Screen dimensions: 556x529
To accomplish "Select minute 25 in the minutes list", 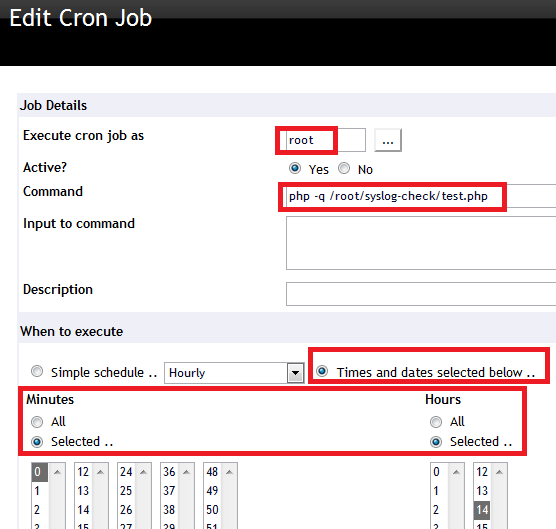I will [126, 491].
